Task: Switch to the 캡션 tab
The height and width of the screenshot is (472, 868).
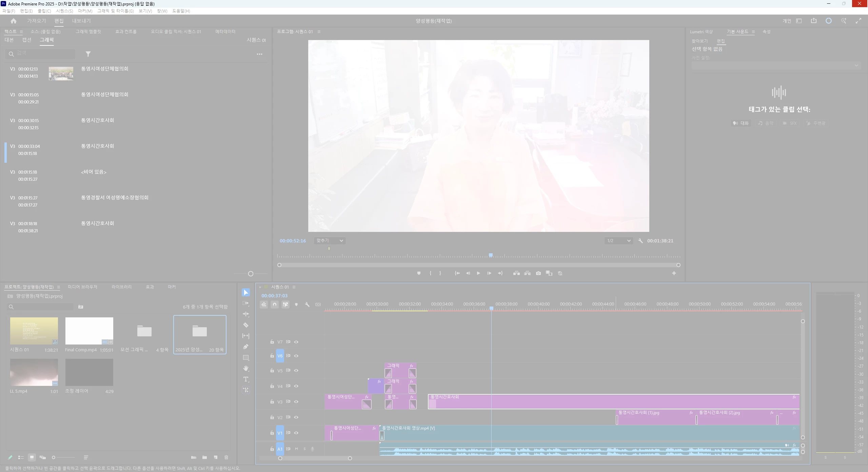Action: click(x=27, y=40)
